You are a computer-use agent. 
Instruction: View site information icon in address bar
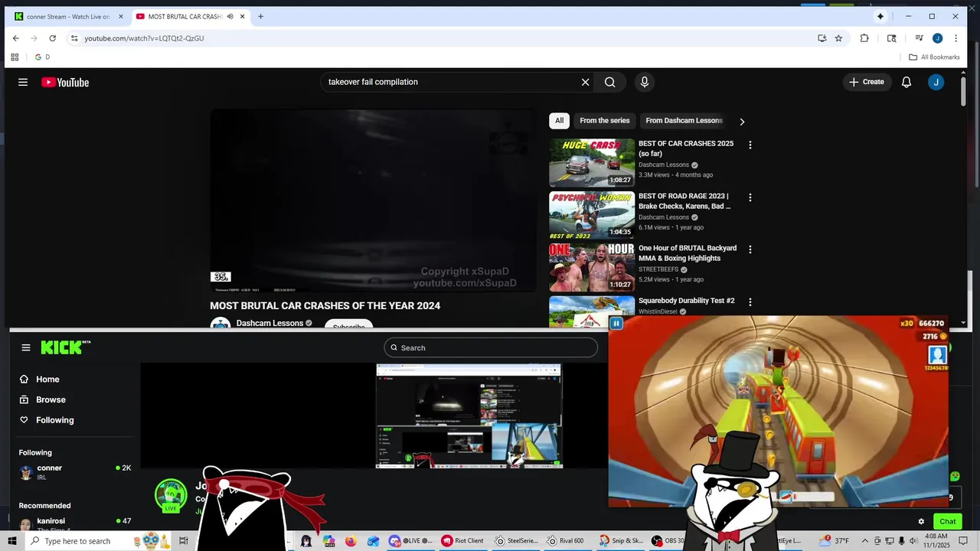[x=74, y=38]
